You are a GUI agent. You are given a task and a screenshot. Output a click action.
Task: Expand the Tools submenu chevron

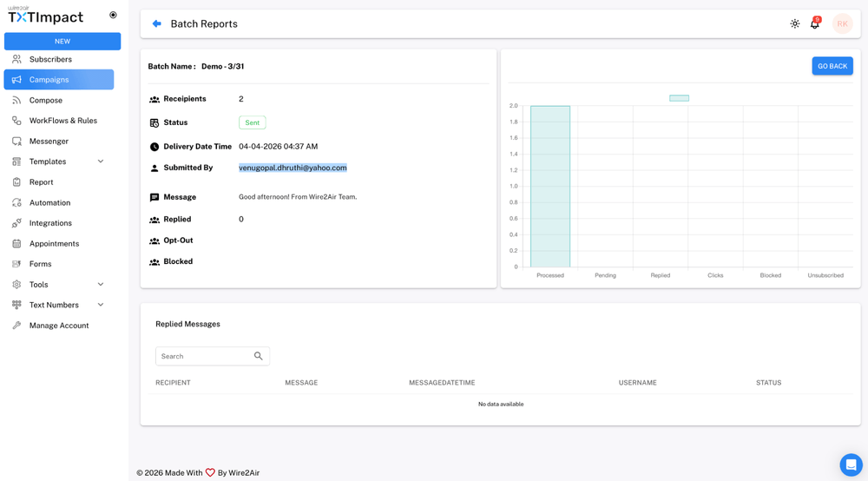tap(101, 285)
